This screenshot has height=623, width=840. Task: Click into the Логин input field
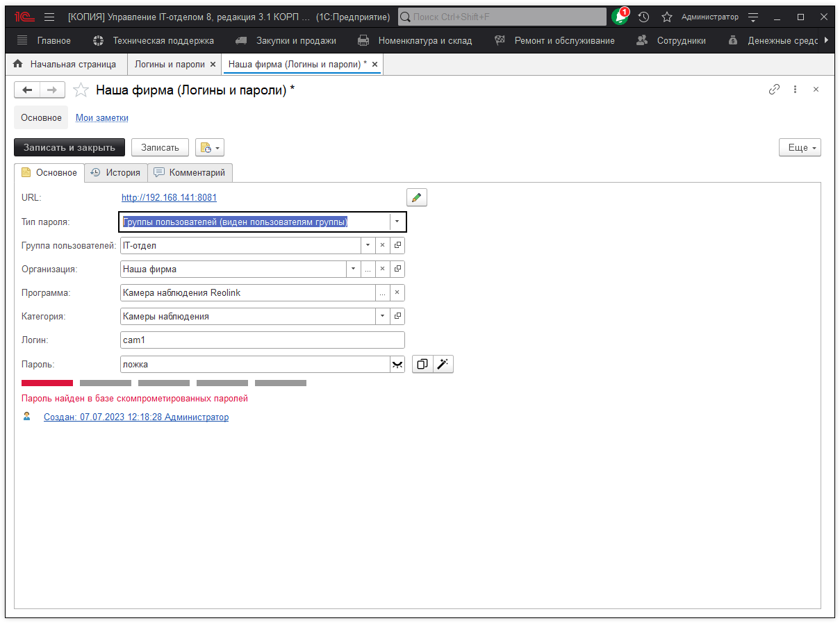pyautogui.click(x=262, y=340)
